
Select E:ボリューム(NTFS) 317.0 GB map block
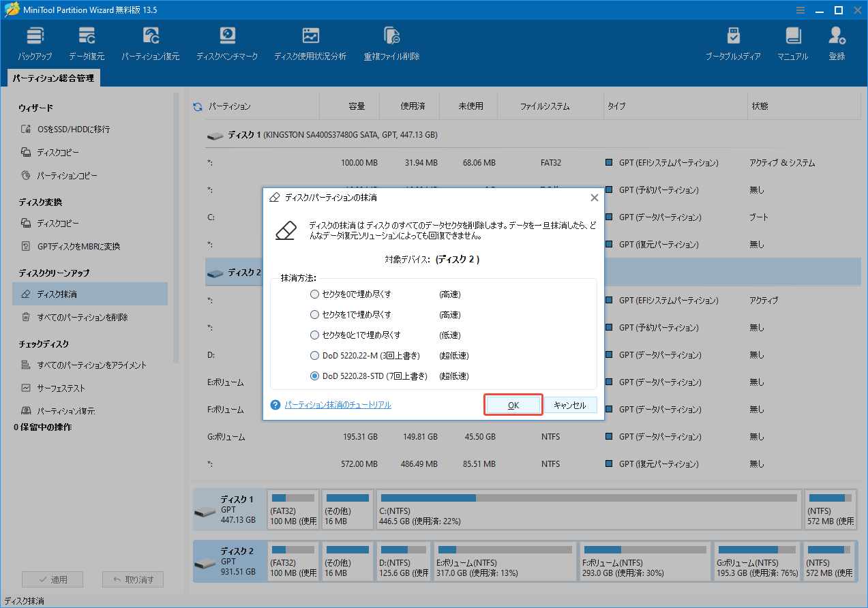(x=505, y=562)
